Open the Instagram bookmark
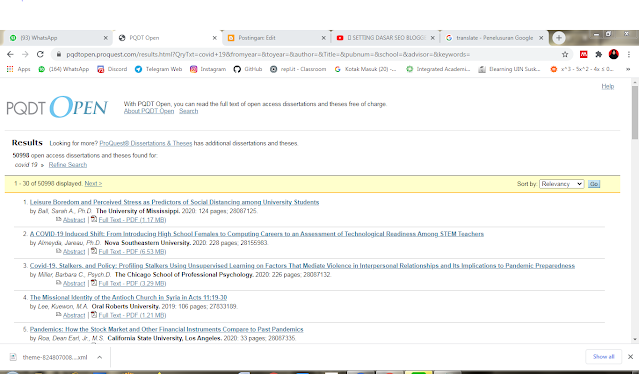 click(x=208, y=69)
